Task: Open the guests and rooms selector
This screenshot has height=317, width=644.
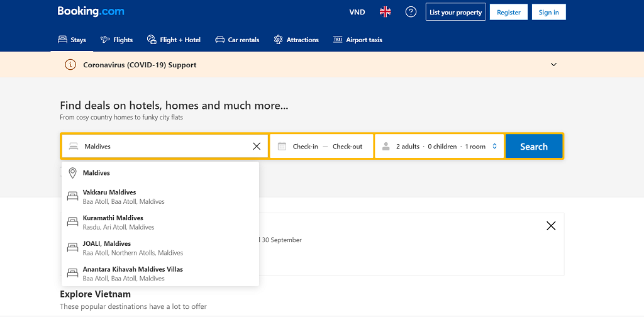Action: 439,146
